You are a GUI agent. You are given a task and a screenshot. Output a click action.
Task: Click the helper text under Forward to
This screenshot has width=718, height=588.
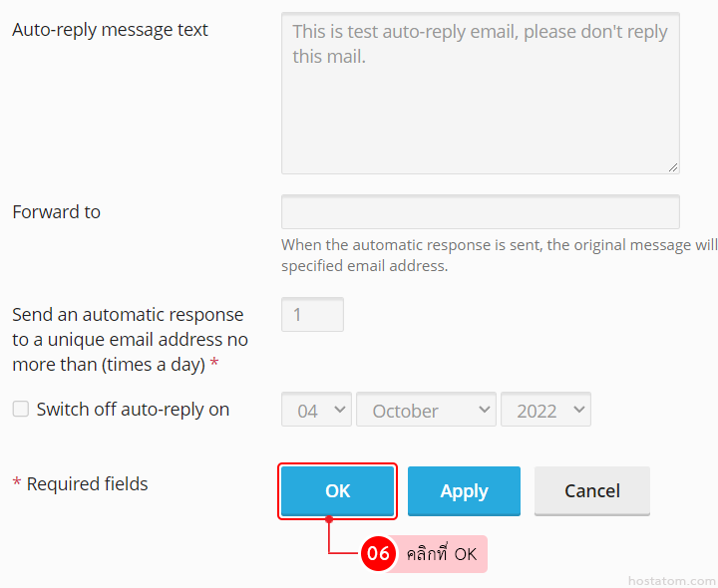(x=499, y=255)
